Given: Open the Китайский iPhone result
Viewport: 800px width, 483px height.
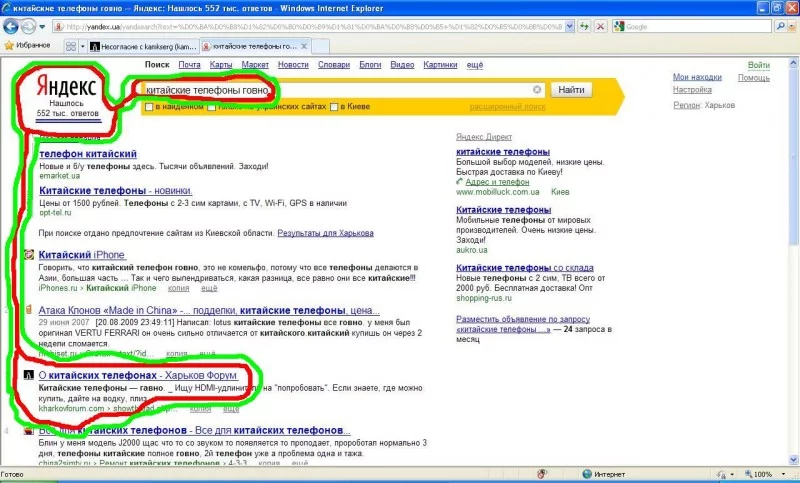Looking at the screenshot, I should pos(82,255).
